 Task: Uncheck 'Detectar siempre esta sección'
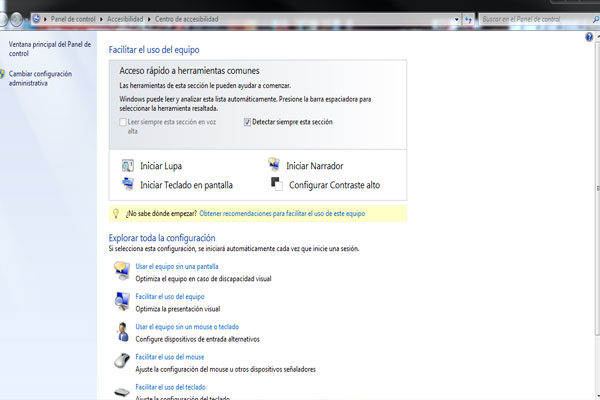(248, 122)
